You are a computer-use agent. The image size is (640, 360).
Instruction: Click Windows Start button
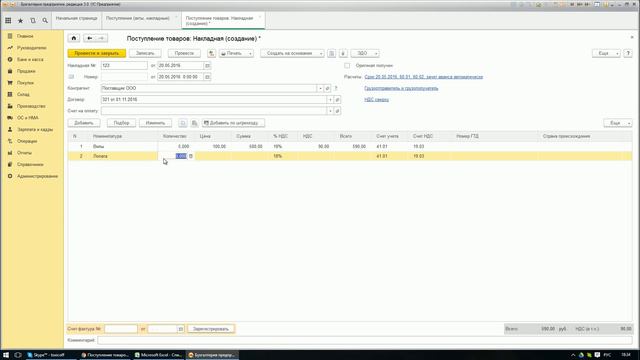6,355
